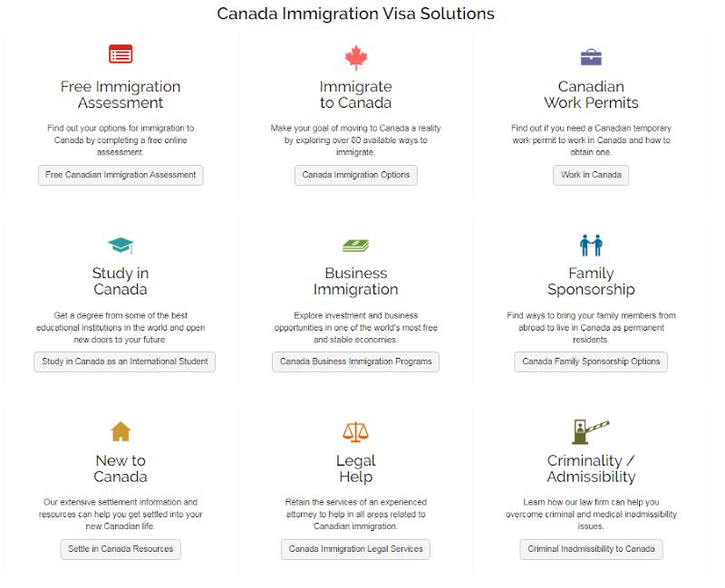The height and width of the screenshot is (588, 725).
Task: Click the red form icon above Free Immigration Assessment
Action: (x=121, y=53)
